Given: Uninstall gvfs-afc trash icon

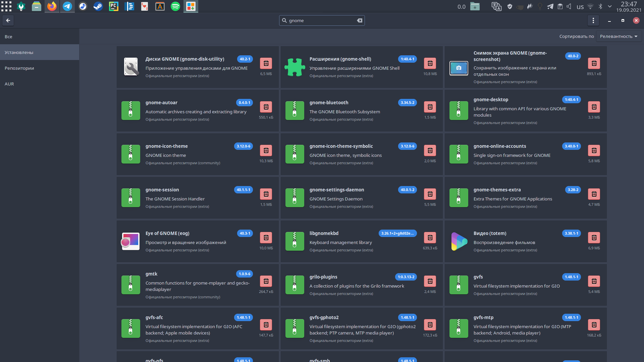Looking at the screenshot, I should (266, 325).
